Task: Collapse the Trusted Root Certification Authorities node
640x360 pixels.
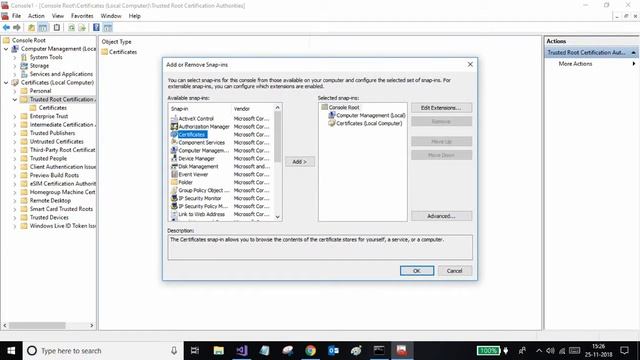Action: click(15, 99)
